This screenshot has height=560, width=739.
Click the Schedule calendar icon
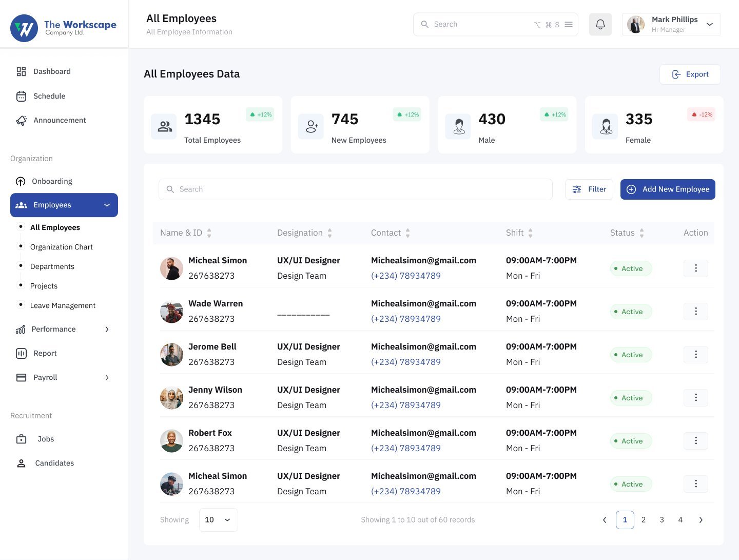[x=21, y=96]
